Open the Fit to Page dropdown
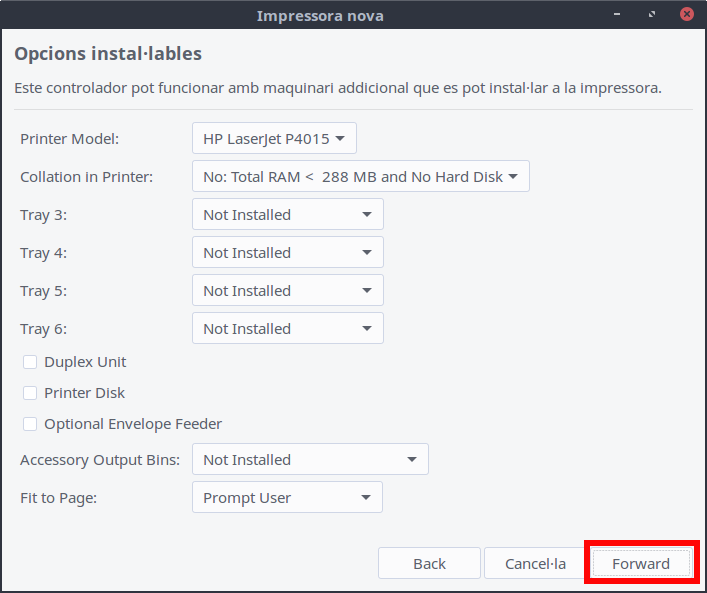Viewport: 707px width, 593px height. [x=287, y=497]
